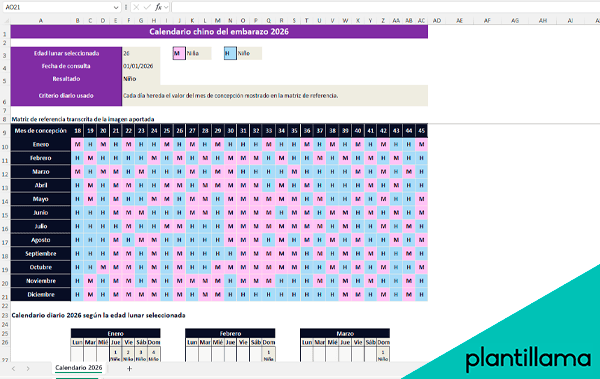Click the lunar age value cell 26
The image size is (600, 379).
pos(141,54)
